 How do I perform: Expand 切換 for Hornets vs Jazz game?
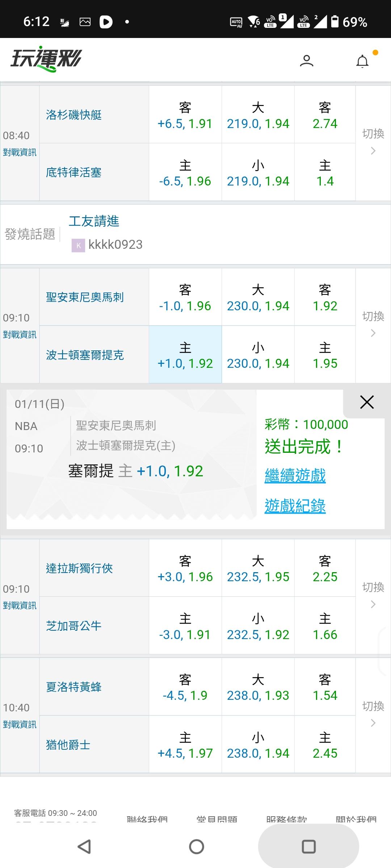point(373,714)
